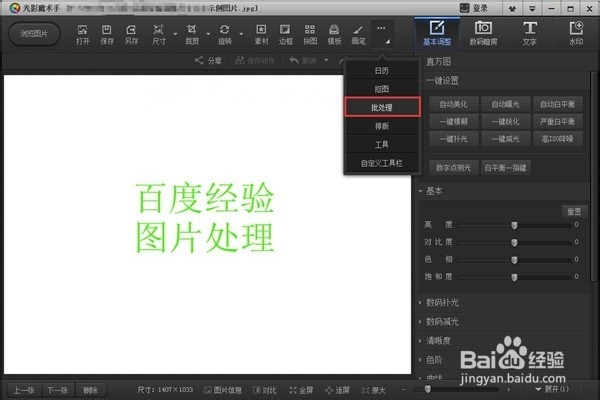
Task: Open the 尺寸 dropdown arrow
Action: tap(175, 34)
